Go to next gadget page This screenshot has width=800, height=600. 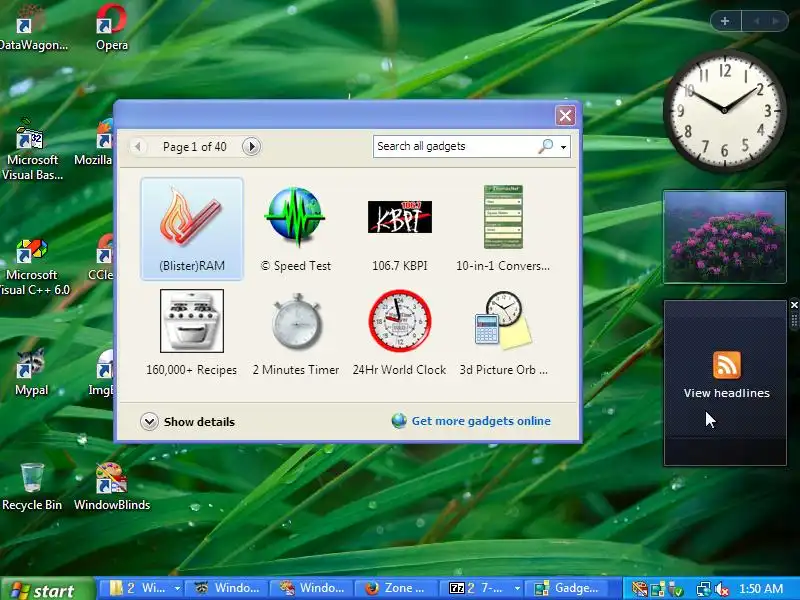251,147
